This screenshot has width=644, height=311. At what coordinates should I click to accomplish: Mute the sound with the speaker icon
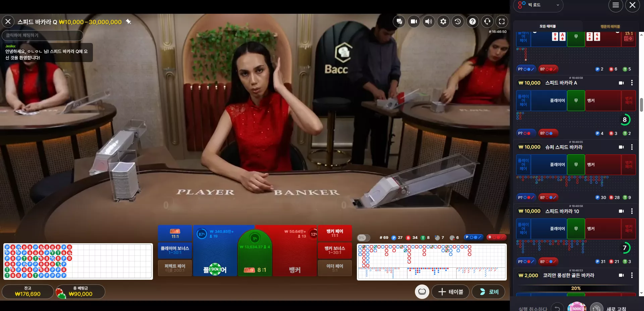[429, 21]
